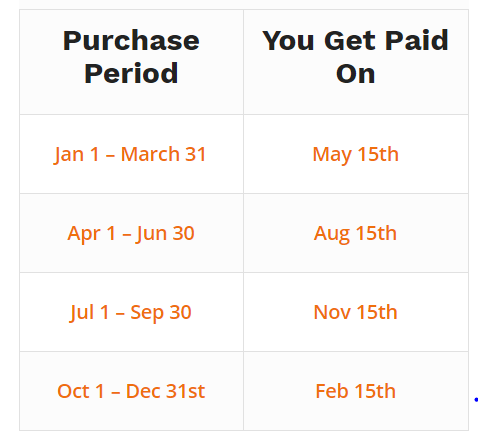Click the Oct 1 start date text
This screenshot has width=478, height=440.
coord(81,391)
